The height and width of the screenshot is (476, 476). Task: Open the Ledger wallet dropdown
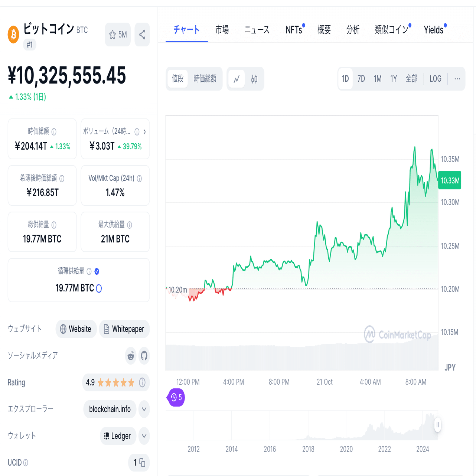point(144,436)
